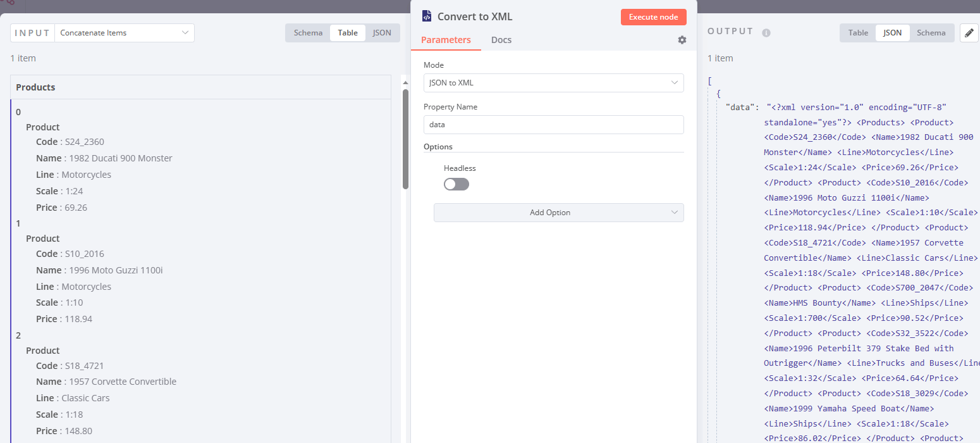Open the Concatenate Items input selector

click(124, 32)
